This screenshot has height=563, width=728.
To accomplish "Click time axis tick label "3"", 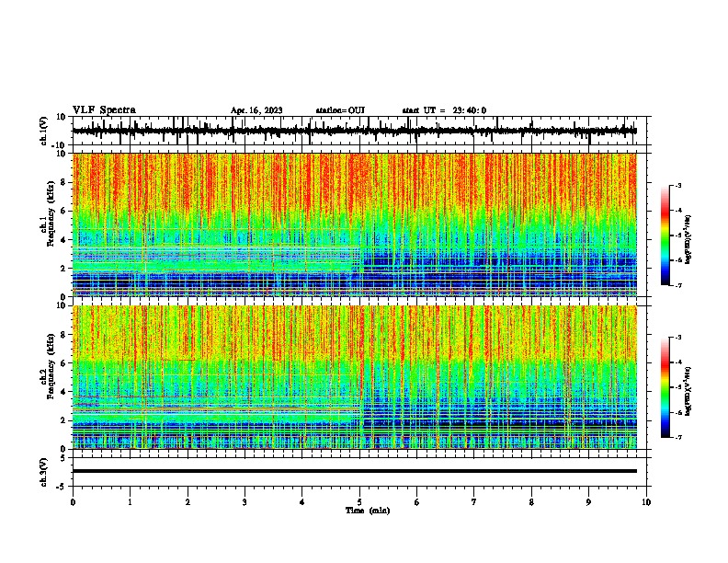I will (x=245, y=502).
